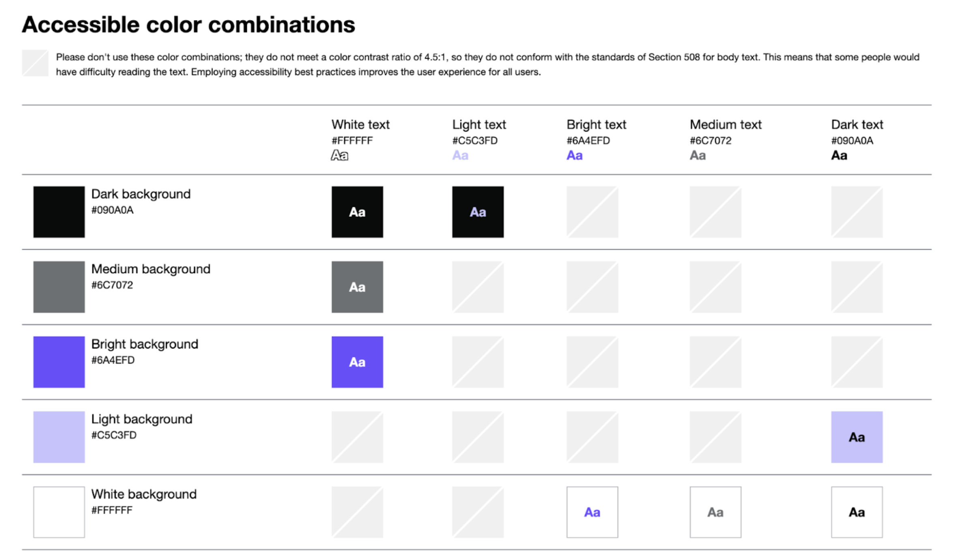Click the Dark background color swatch
Image resolution: width=962 pixels, height=560 pixels.
click(x=59, y=212)
